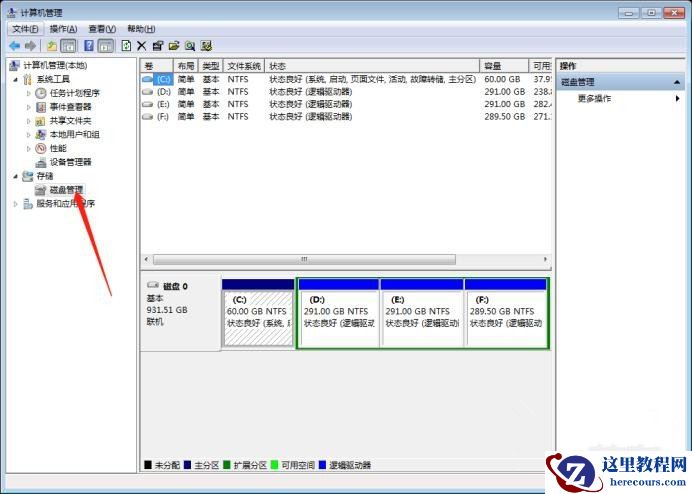Select the 磁盘 0 disk header
Viewport: 692px width, 494px height.
pyautogui.click(x=181, y=314)
